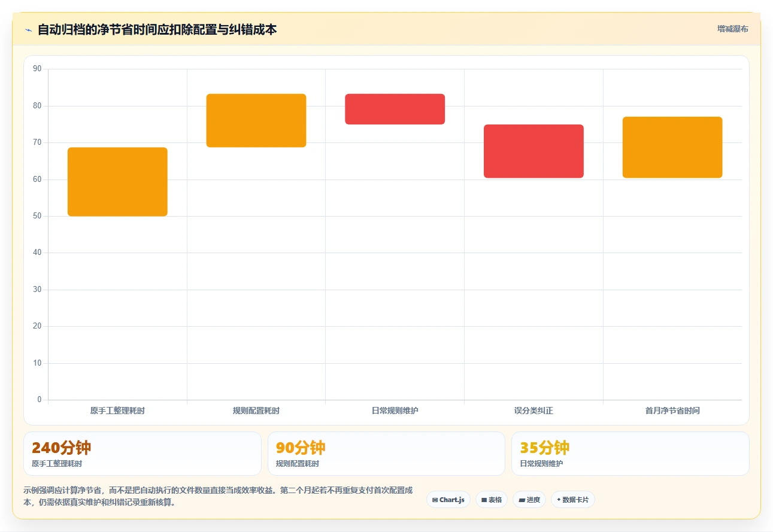The height and width of the screenshot is (532, 773).
Task: Click the red 日常规则维护 bar
Action: coord(395,109)
